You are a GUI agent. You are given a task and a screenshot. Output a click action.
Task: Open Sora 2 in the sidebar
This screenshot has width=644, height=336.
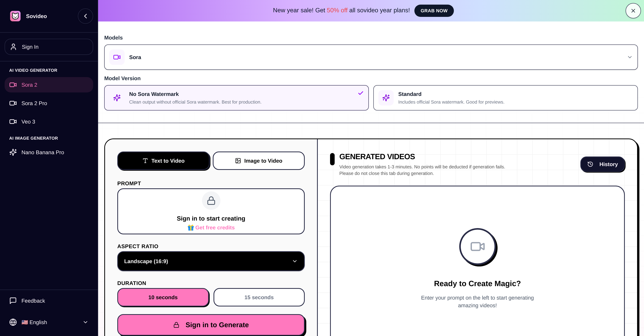49,85
